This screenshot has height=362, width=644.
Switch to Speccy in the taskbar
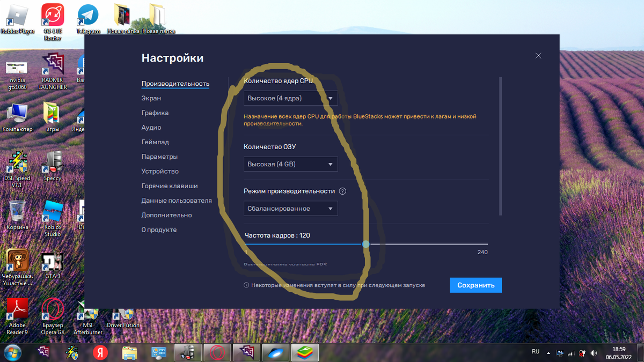tap(188, 352)
